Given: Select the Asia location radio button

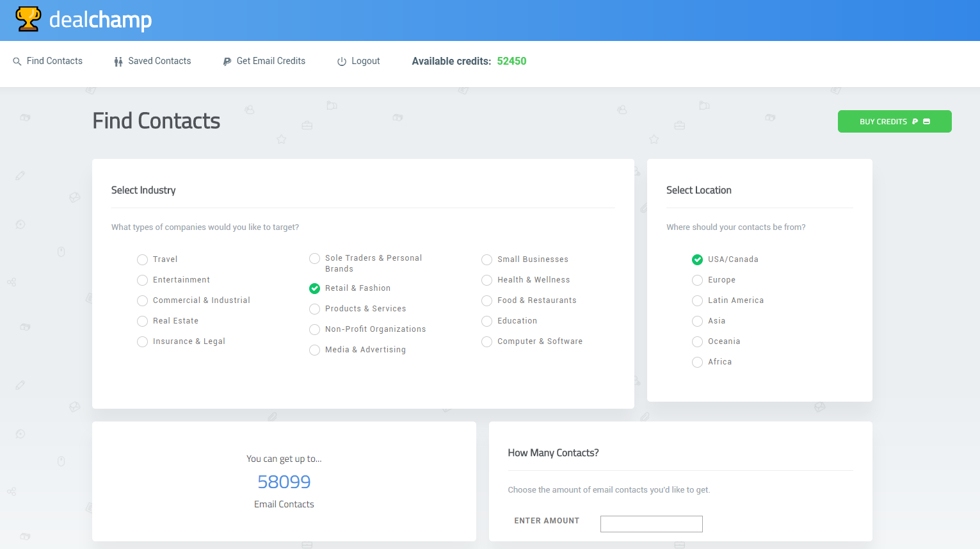Looking at the screenshot, I should click(697, 321).
